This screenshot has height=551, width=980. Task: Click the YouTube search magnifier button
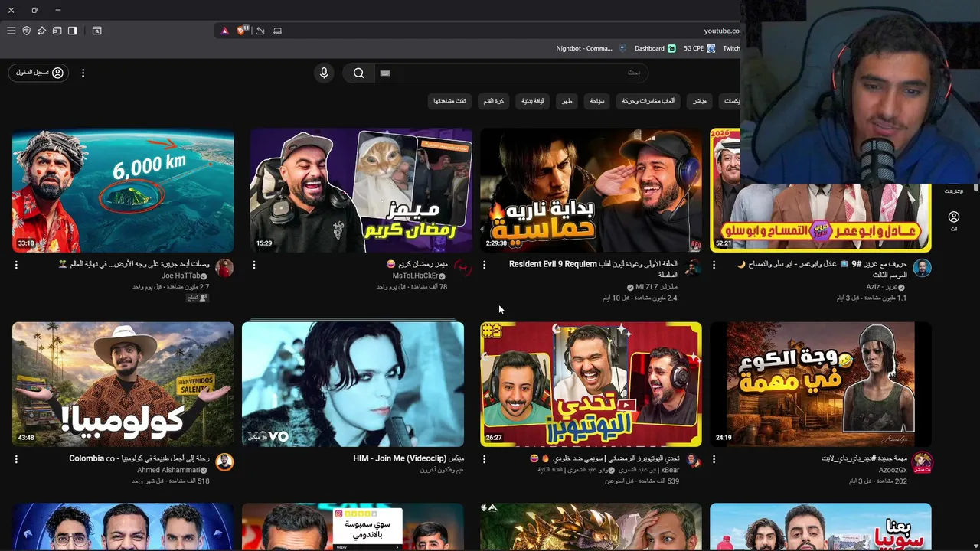(358, 73)
